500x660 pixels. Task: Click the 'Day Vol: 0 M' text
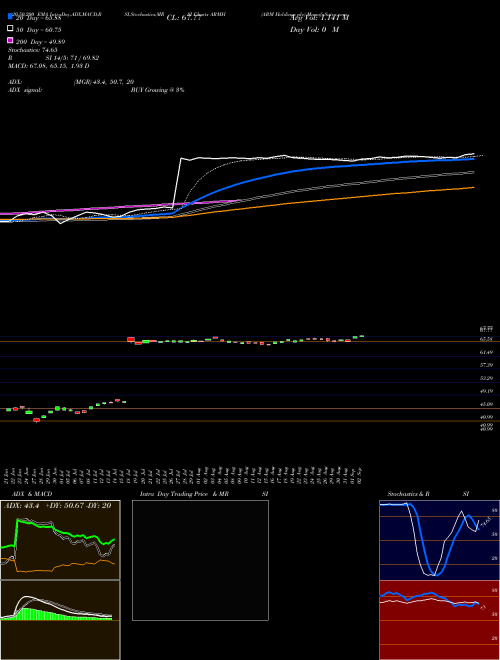point(314,29)
